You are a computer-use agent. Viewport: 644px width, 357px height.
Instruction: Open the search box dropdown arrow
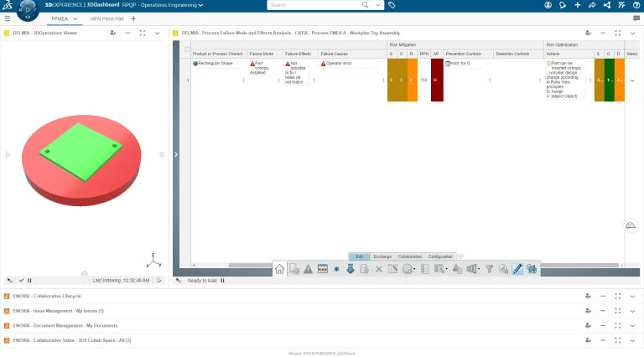pos(377,5)
